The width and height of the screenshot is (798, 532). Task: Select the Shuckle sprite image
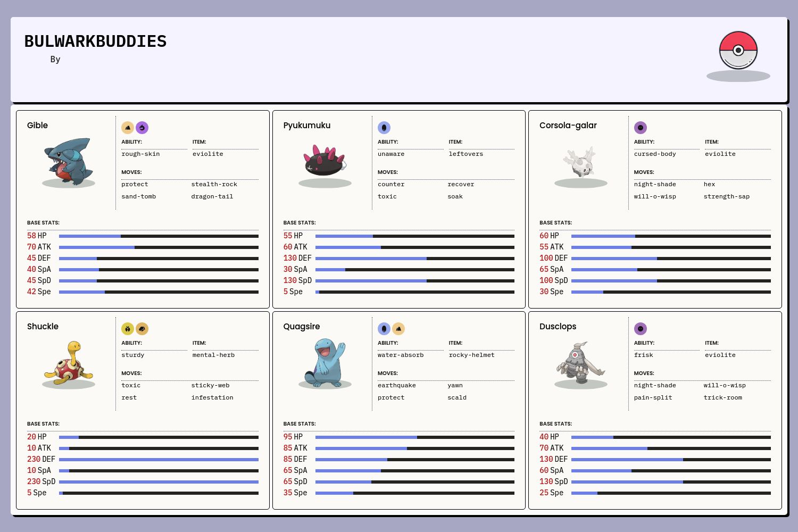69,362
